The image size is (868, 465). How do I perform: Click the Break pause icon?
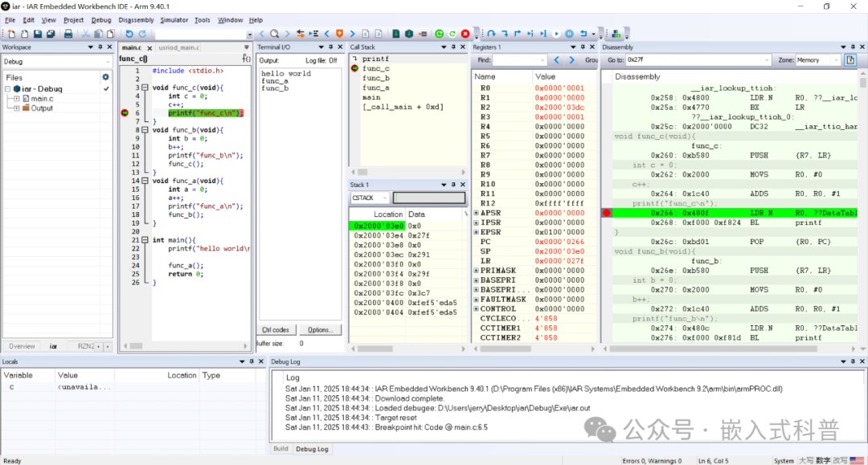569,34
